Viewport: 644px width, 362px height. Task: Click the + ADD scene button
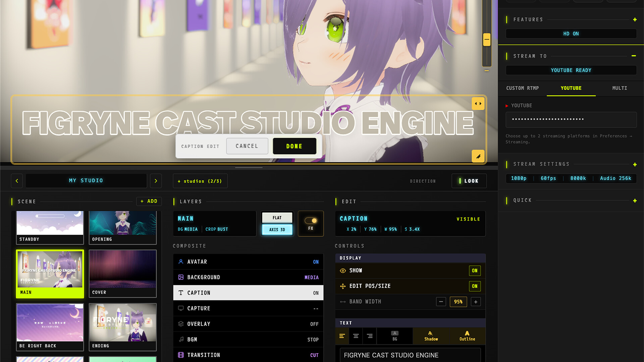coord(149,201)
